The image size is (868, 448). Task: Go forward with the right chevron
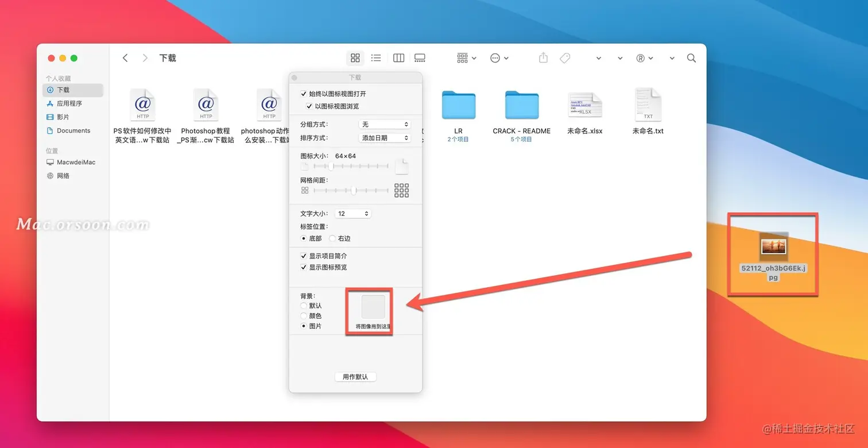tap(145, 58)
